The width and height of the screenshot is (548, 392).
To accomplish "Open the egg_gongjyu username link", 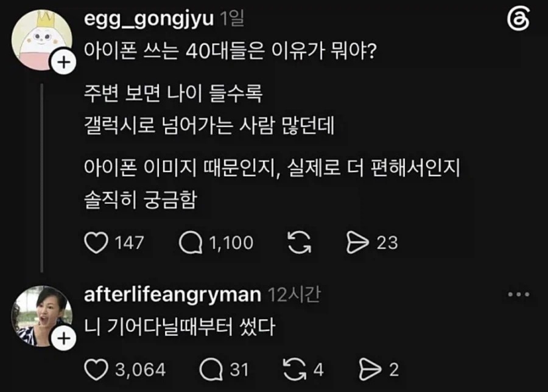I will click(x=149, y=18).
